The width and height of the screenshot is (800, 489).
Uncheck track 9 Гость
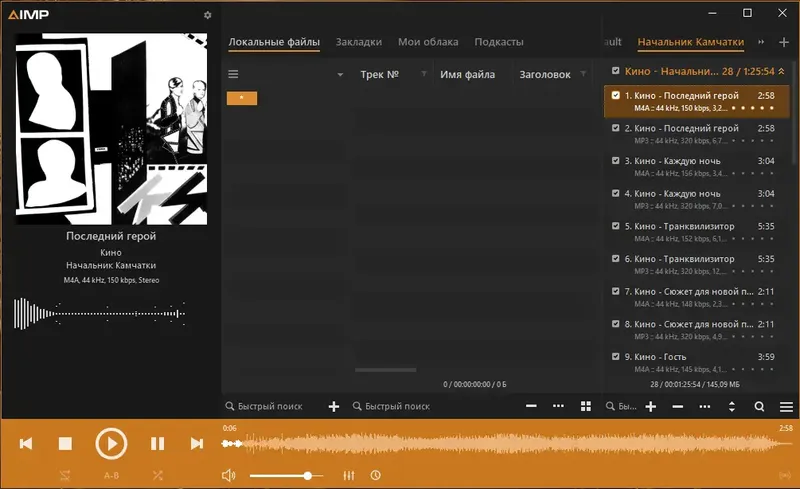click(615, 356)
